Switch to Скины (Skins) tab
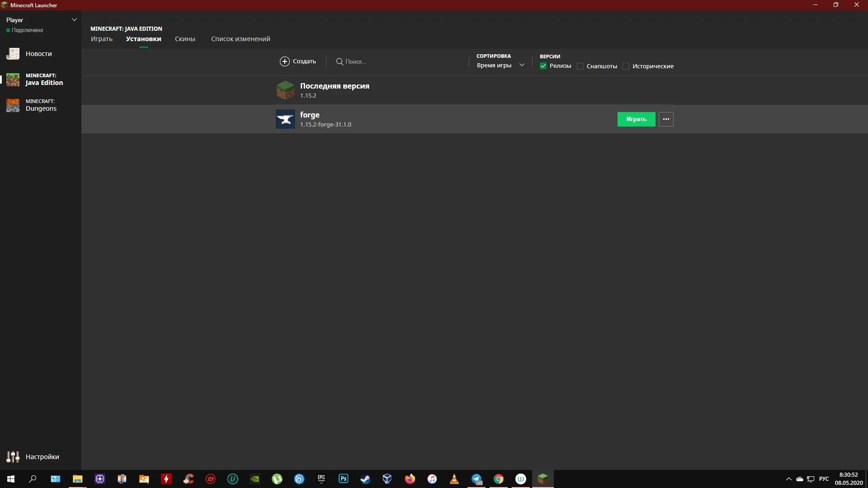This screenshot has height=488, width=868. pyautogui.click(x=185, y=39)
